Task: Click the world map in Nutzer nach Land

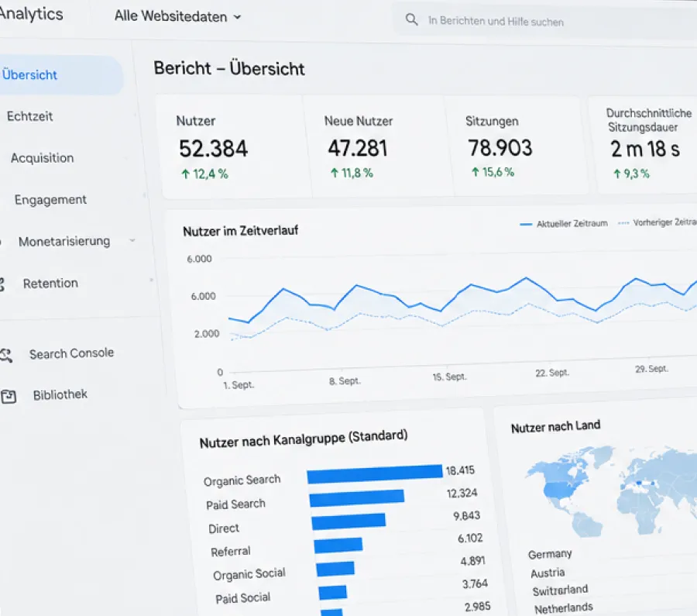Action: click(611, 491)
